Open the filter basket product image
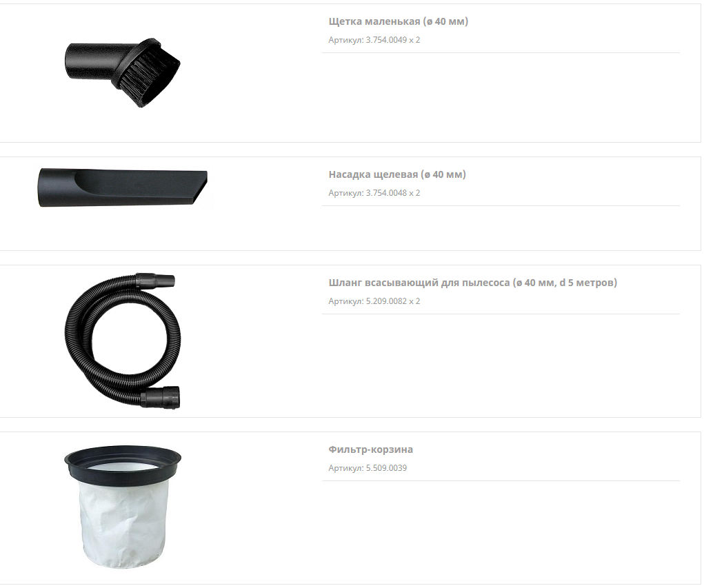This screenshot has height=588, width=704. [123, 507]
